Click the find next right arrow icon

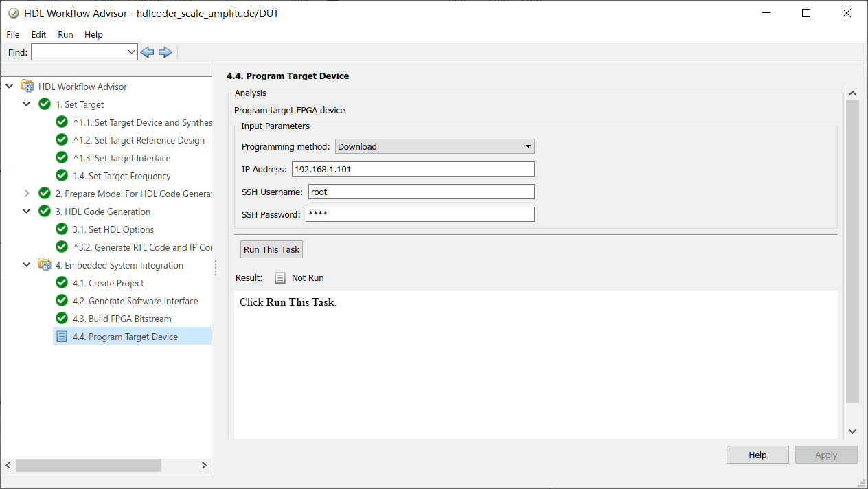click(x=165, y=52)
